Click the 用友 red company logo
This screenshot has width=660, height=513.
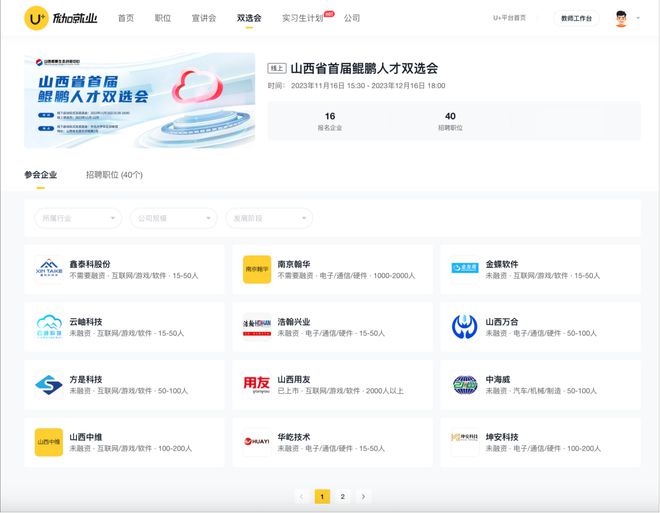pos(257,385)
